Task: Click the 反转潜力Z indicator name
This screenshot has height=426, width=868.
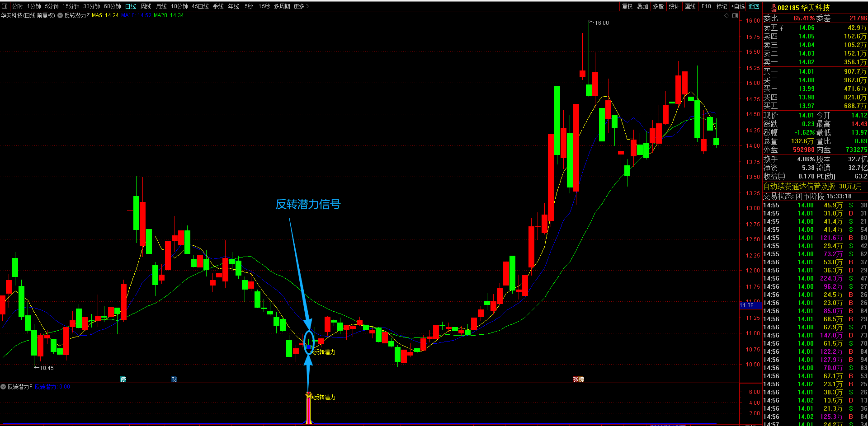Action: coord(77,15)
